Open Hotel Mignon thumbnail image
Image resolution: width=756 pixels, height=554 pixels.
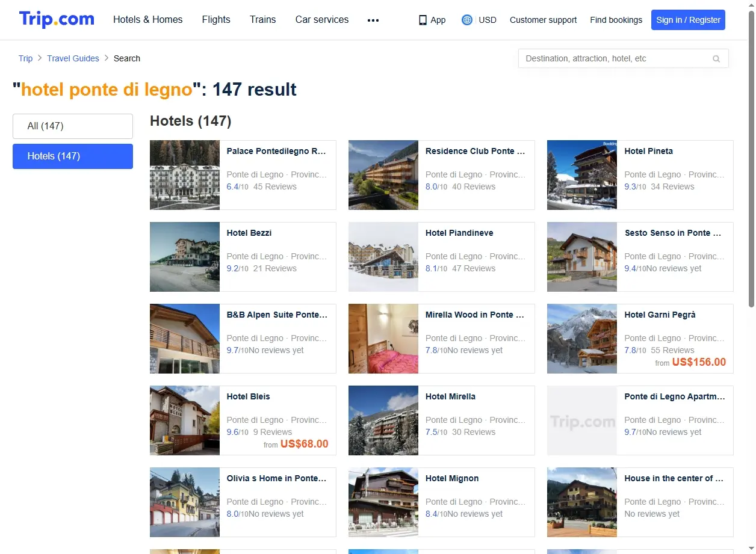[x=383, y=502]
